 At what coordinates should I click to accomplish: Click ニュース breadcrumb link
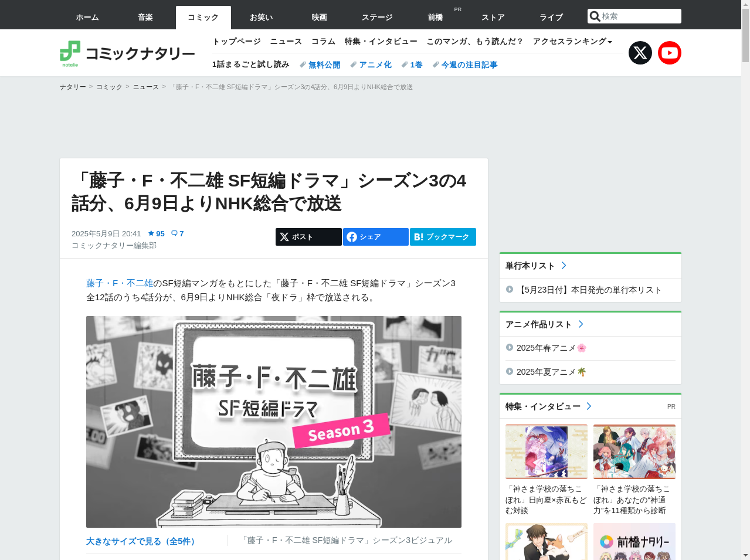click(145, 87)
